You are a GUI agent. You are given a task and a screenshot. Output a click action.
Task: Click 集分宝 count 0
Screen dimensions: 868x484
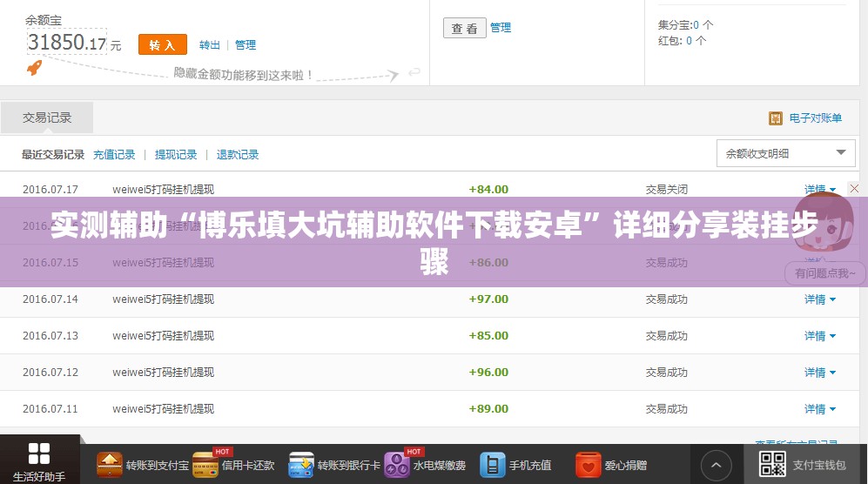click(x=696, y=25)
